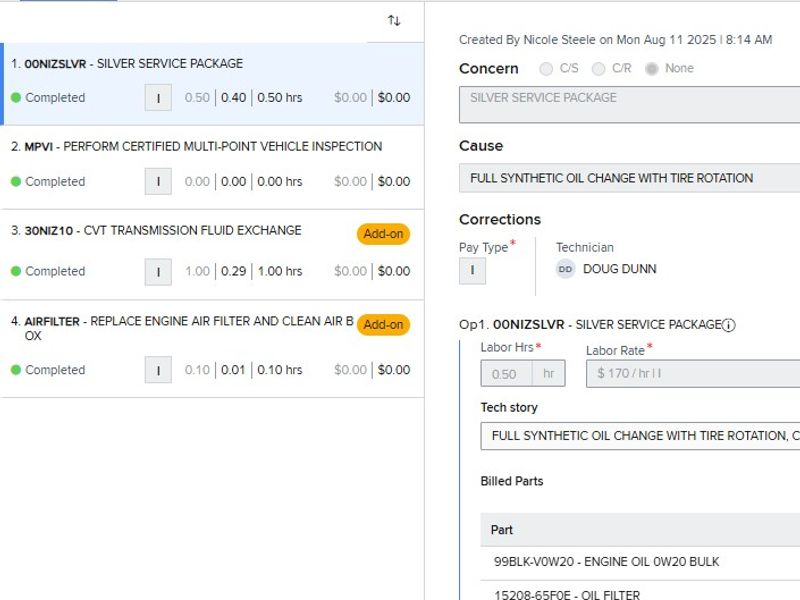The width and height of the screenshot is (800, 600).
Task: Click the green Completed status dot for MPVI
Action: tap(16, 182)
